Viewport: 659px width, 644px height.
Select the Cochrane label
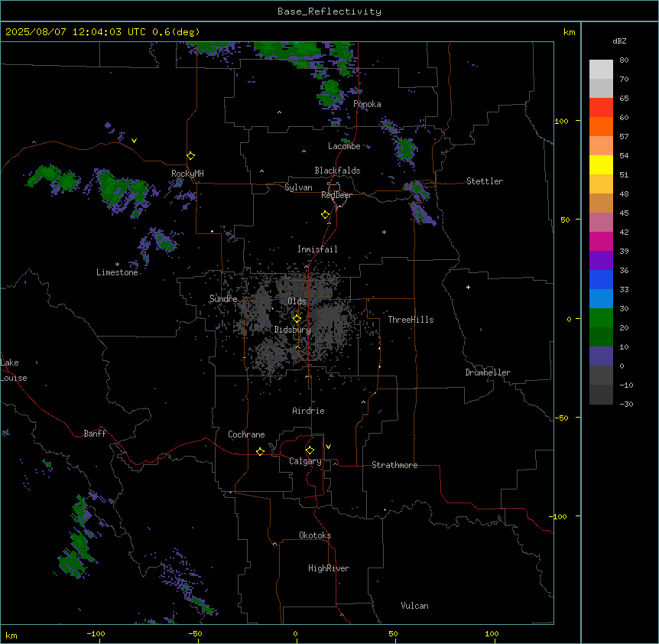[x=246, y=434]
